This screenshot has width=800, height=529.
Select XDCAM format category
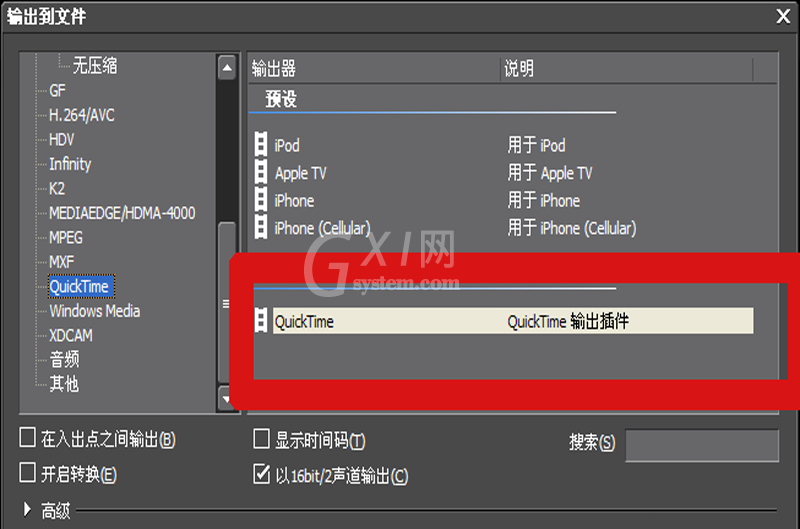pyautogui.click(x=71, y=335)
